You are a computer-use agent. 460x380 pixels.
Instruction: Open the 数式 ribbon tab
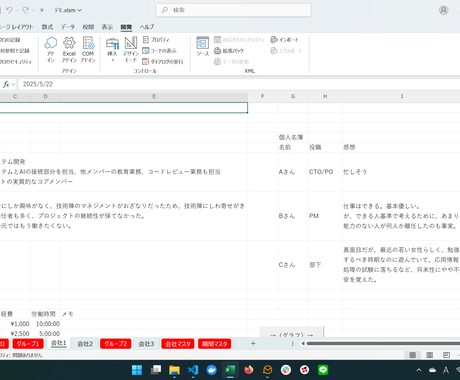[47, 27]
